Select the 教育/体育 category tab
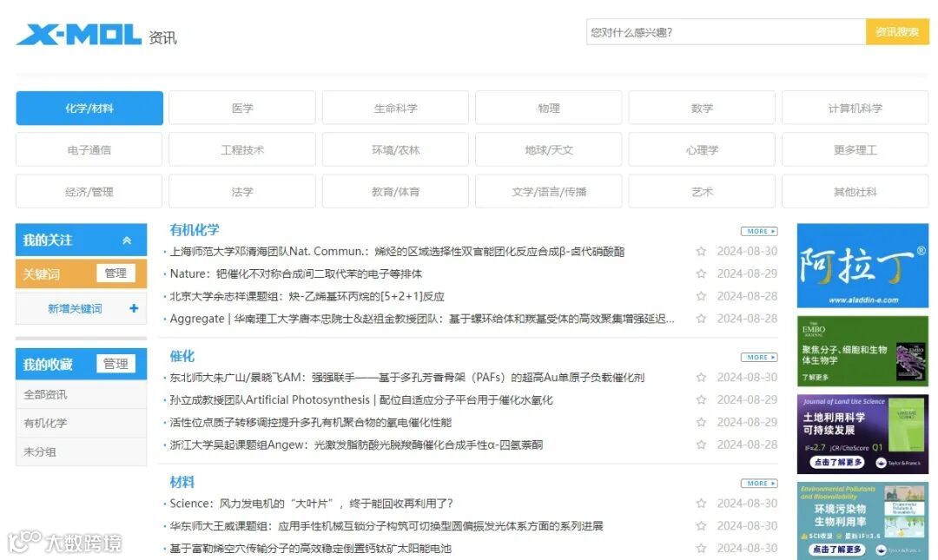Viewport: 938px width, 560px height. pyautogui.click(x=395, y=192)
